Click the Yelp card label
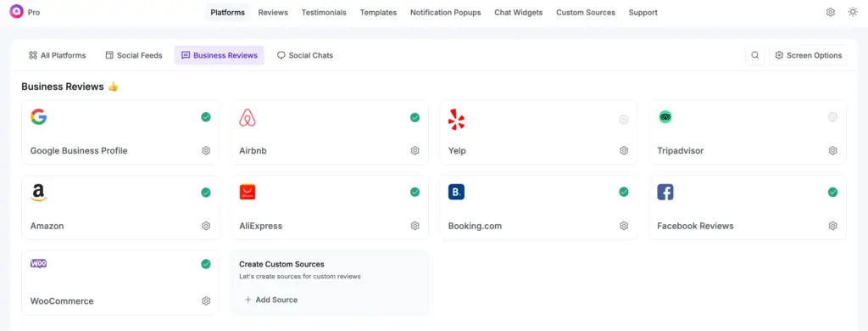Viewport: 868px width, 331px height. [457, 151]
